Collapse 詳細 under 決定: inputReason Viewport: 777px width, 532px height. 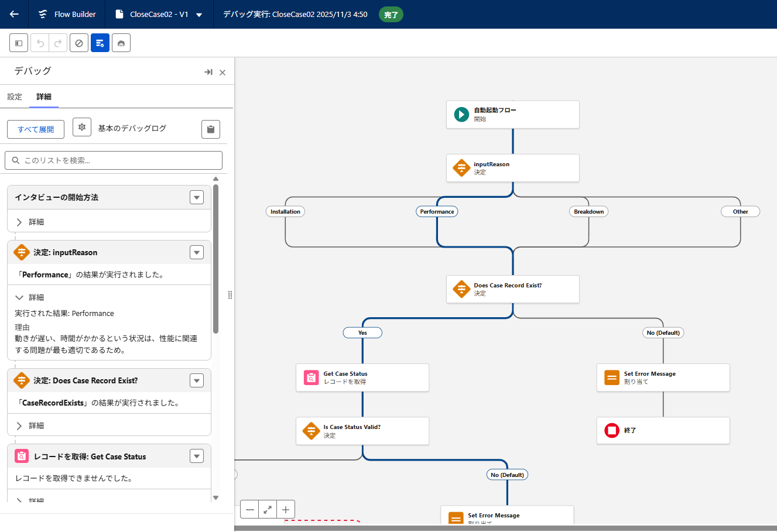click(x=19, y=297)
